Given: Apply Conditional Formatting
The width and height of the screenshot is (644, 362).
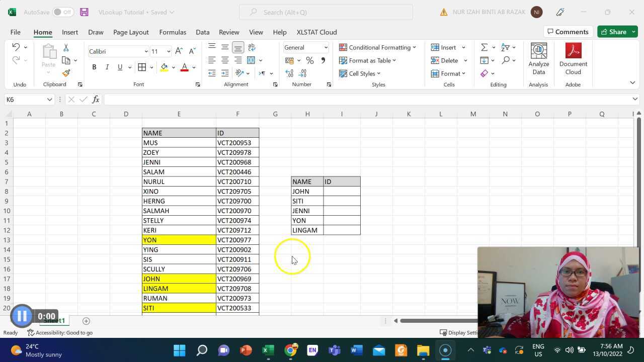Looking at the screenshot, I should (x=377, y=47).
